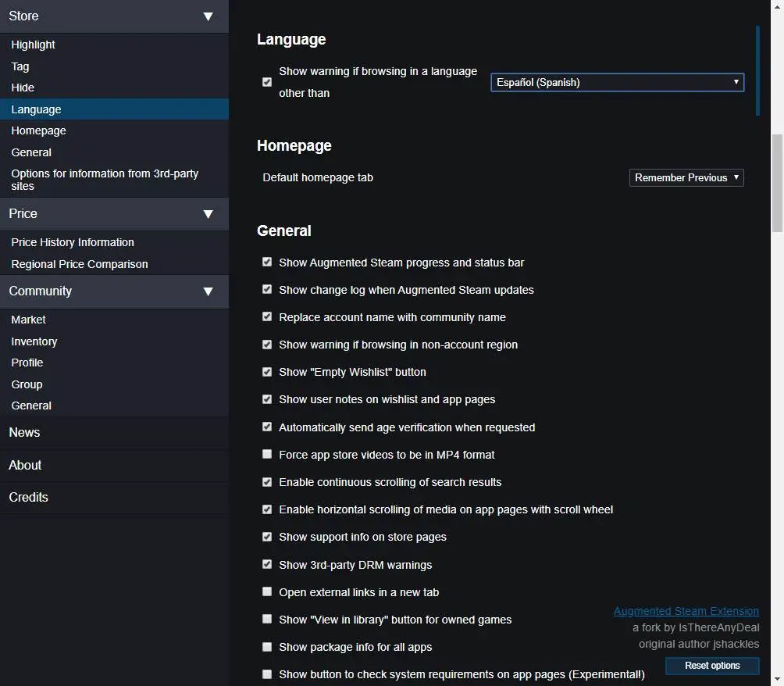Select Price History Information in sidebar

pos(73,243)
